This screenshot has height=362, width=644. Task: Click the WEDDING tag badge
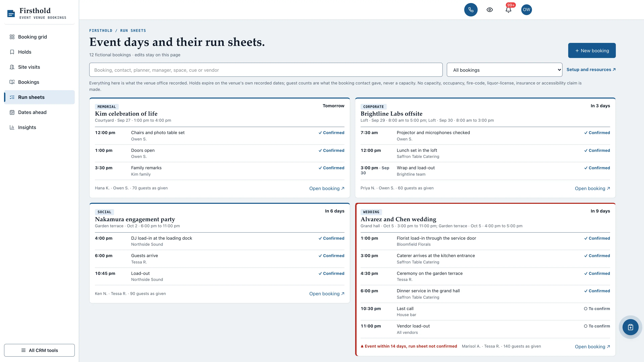pos(371,212)
